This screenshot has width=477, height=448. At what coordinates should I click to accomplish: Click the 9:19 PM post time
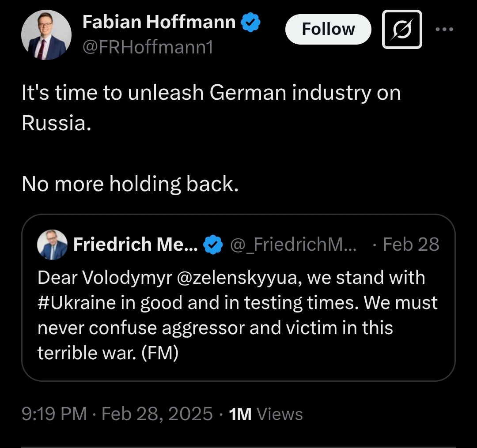[x=54, y=414]
